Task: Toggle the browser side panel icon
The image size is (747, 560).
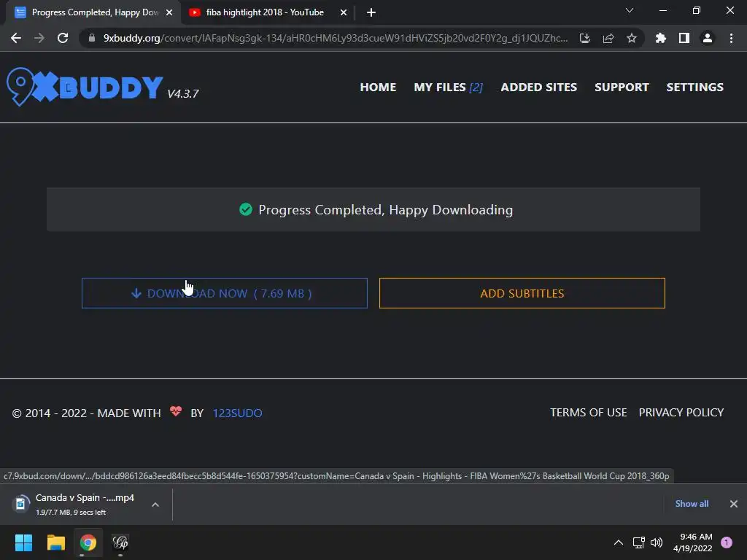Action: click(x=684, y=38)
